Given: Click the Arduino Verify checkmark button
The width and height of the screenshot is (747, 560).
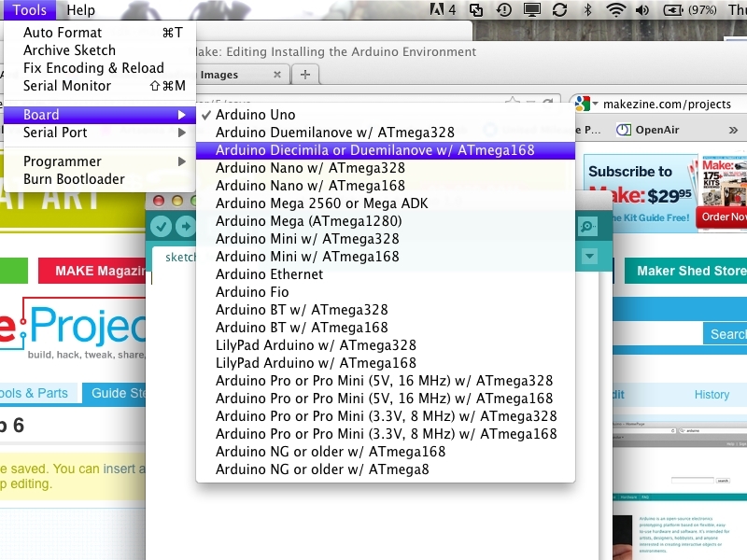Looking at the screenshot, I should [x=161, y=226].
